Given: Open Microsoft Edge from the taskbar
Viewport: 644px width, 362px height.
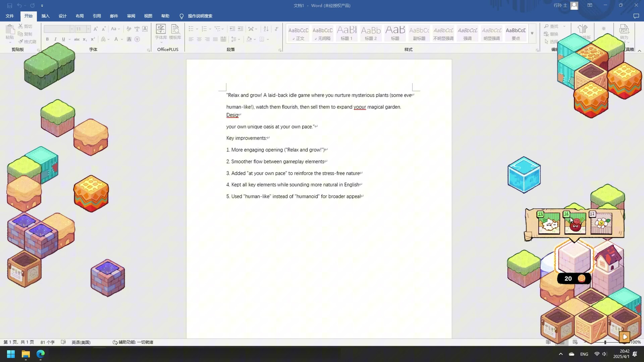Looking at the screenshot, I should coord(41,354).
